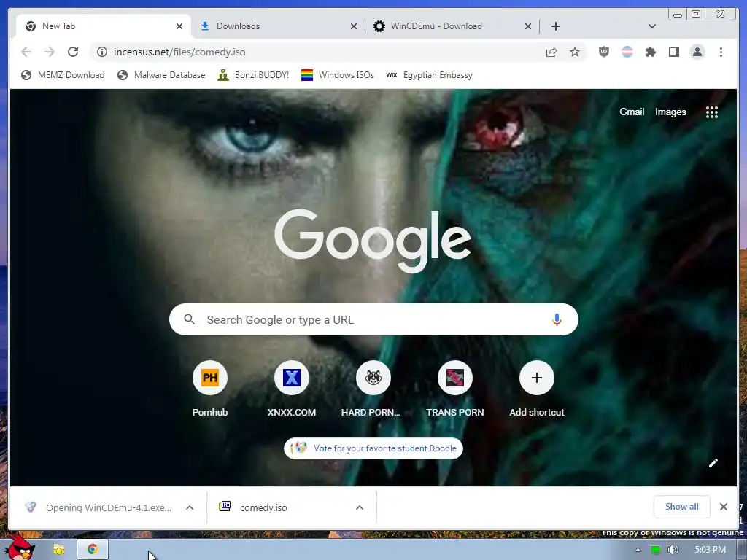The image size is (747, 560).
Task: Open Egyptian Embassy bookmark
Action: point(429,75)
